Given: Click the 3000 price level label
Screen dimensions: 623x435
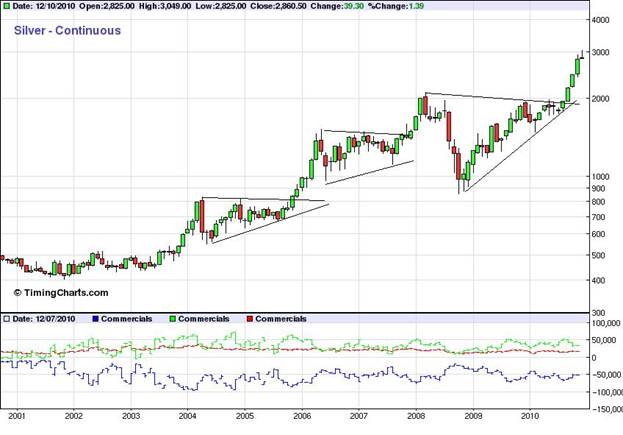Looking at the screenshot, I should (x=601, y=52).
